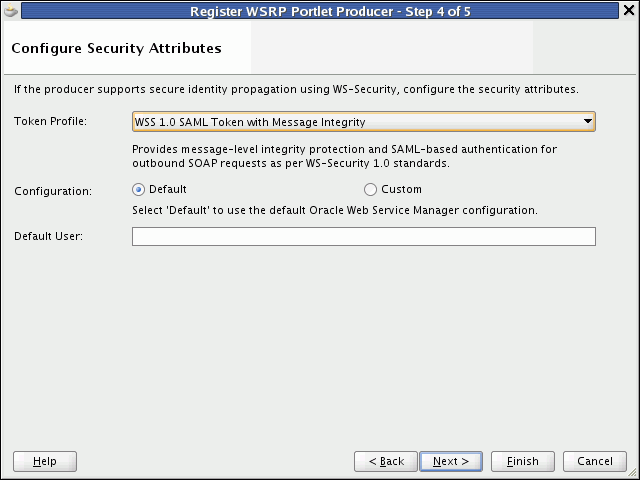Screen dimensions: 640x480
Task: Select the Default configuration radio button
Action: click(x=139, y=189)
